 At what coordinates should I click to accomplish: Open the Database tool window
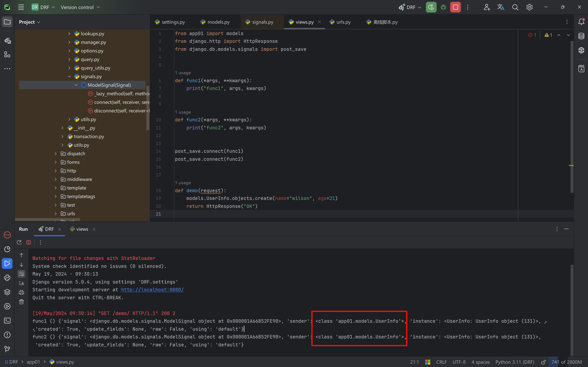point(581,36)
